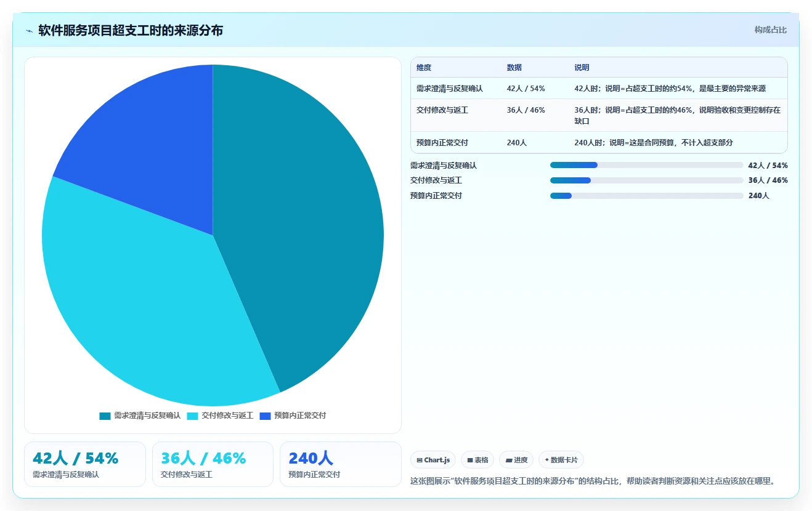The height and width of the screenshot is (511, 812).
Task: Click progress bar for 交付修改与返工
Action: point(647,180)
